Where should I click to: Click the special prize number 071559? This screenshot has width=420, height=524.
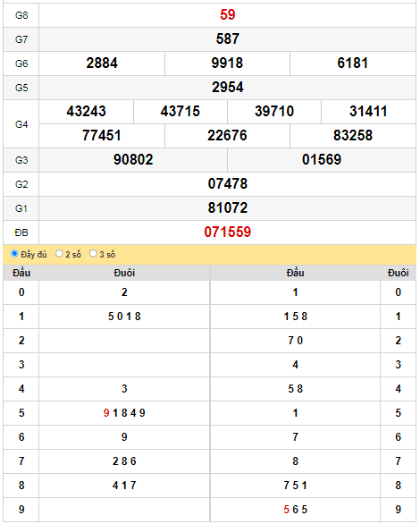tap(227, 232)
